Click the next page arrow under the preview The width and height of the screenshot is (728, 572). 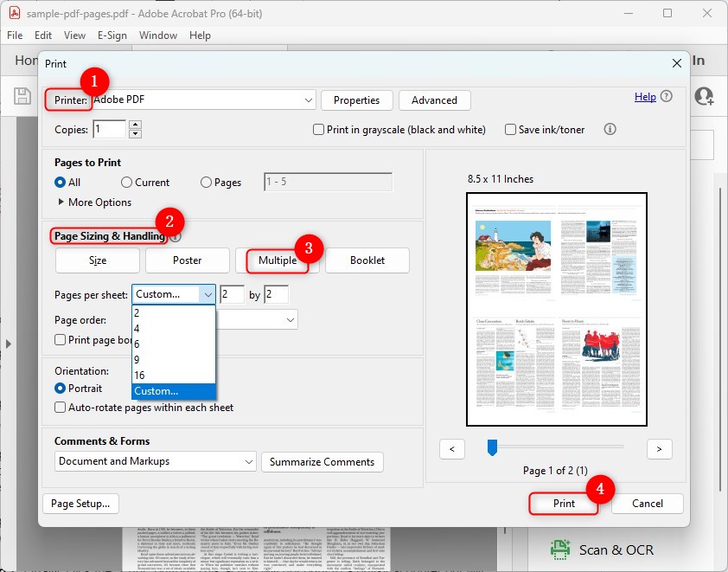tap(660, 448)
